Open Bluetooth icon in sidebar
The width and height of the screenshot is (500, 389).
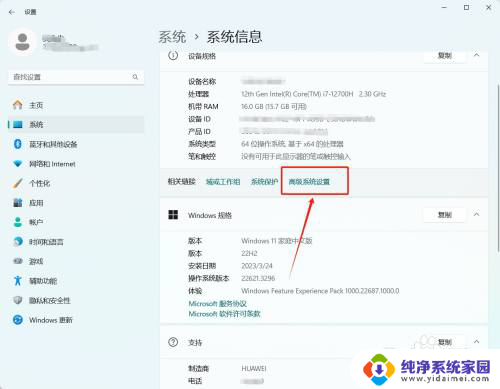coord(18,144)
